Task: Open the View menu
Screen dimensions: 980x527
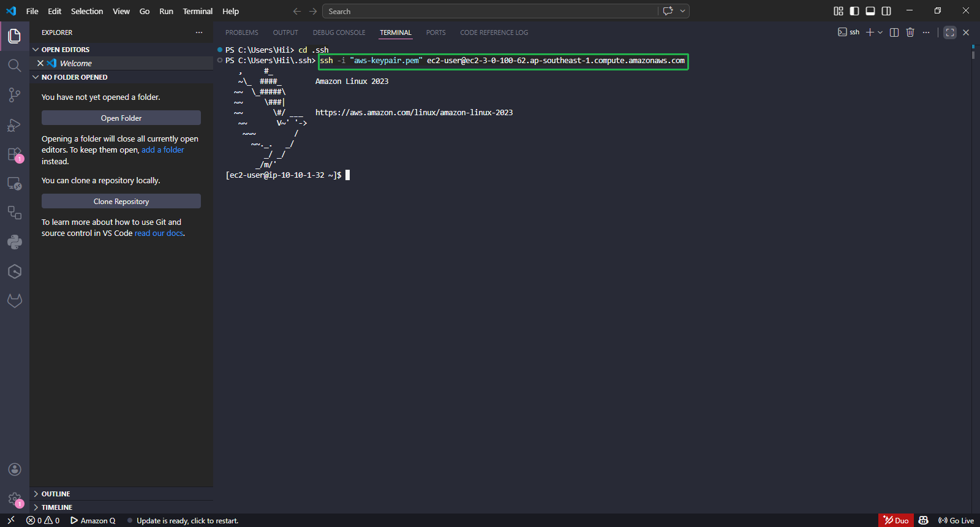Action: 121,11
